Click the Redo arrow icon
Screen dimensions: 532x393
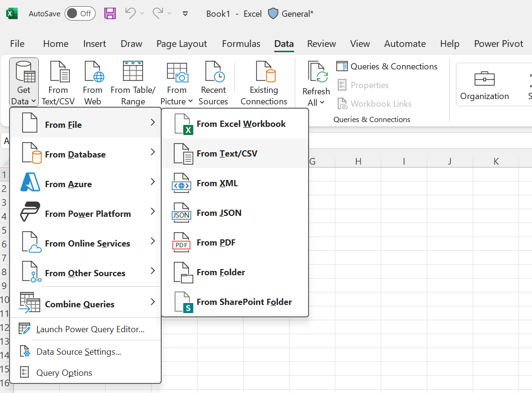click(x=158, y=13)
